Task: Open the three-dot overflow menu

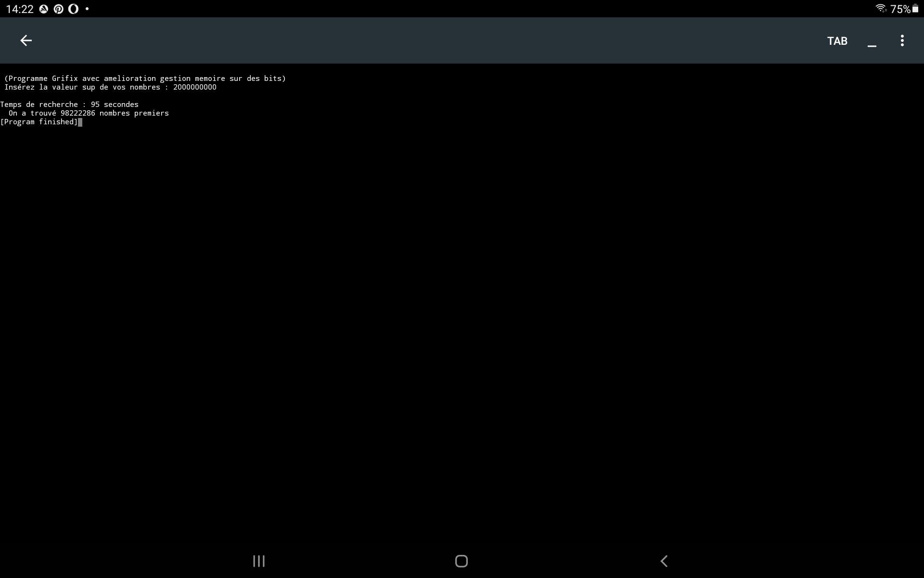Action: click(902, 41)
